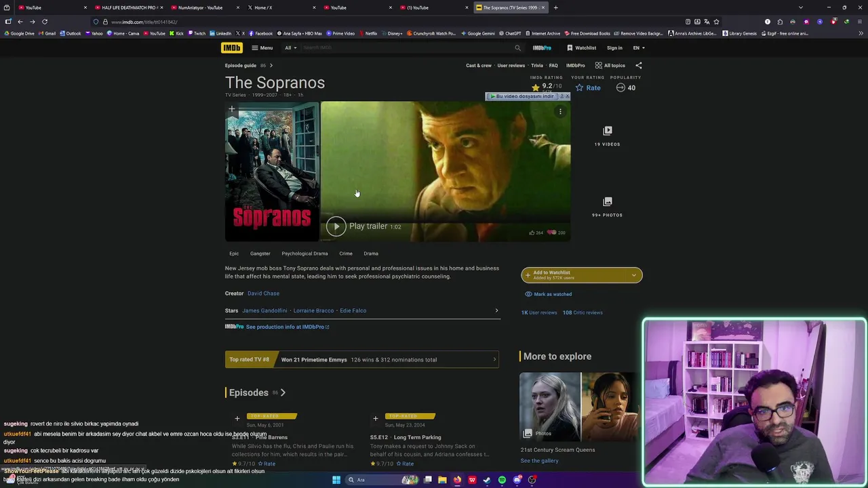This screenshot has width=868, height=488.
Task: Switch to the HALF LIFE DEATHMATCH PRO tab
Action: click(129, 7)
